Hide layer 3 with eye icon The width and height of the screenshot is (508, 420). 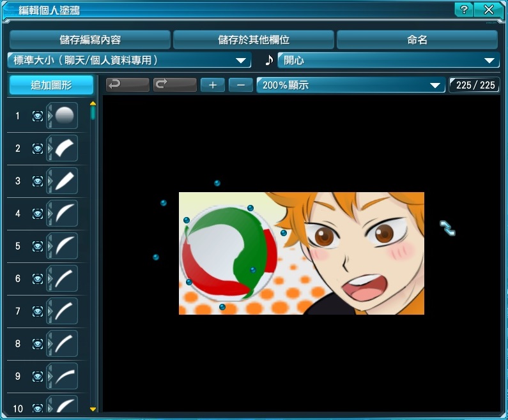tap(38, 181)
